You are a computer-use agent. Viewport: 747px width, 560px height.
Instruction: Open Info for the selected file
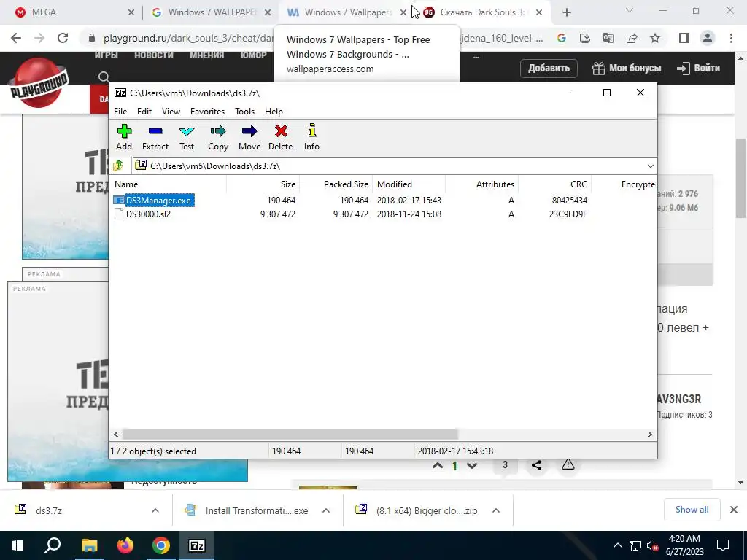point(311,138)
